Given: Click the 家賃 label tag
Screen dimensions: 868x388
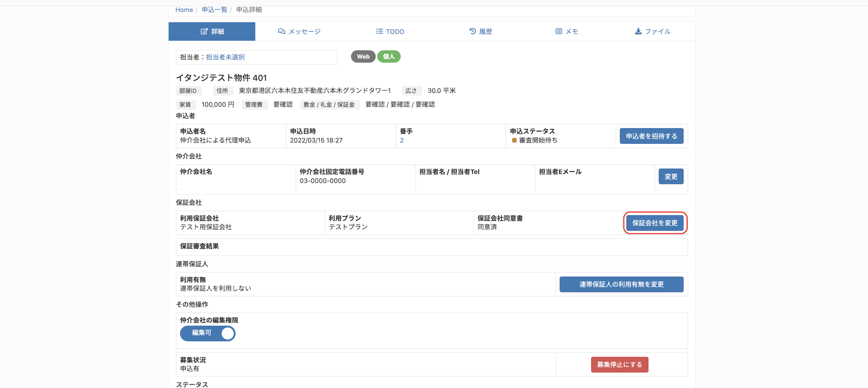Looking at the screenshot, I should click(186, 105).
